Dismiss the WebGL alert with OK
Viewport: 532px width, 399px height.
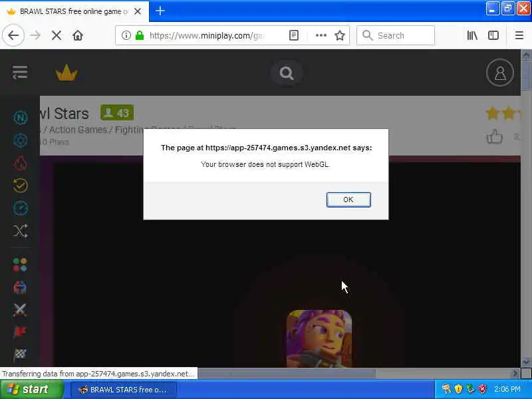tap(348, 199)
